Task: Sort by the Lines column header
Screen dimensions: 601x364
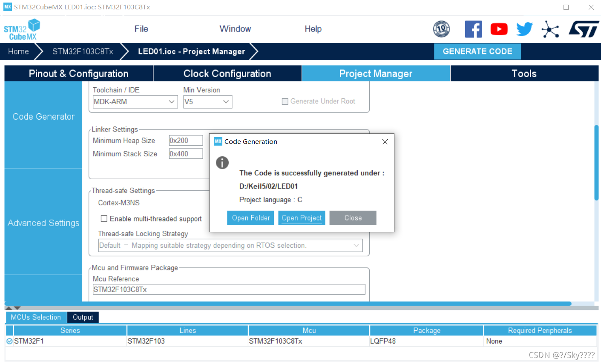Action: click(187, 330)
